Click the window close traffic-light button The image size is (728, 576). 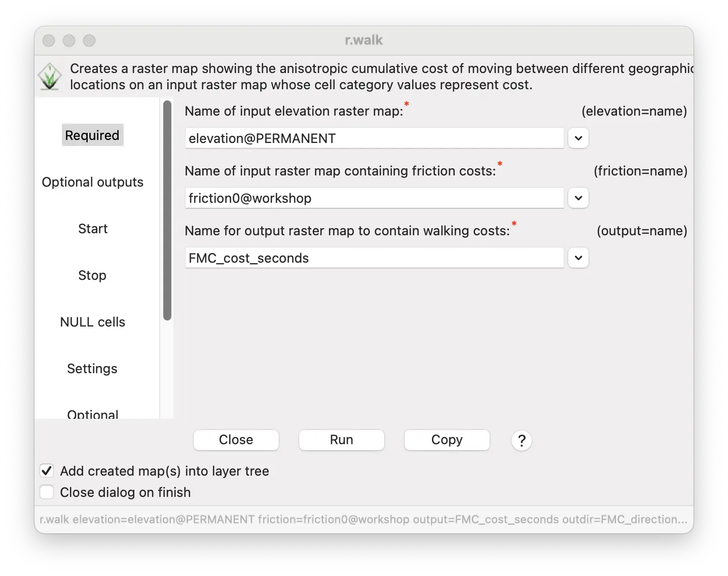click(x=49, y=41)
